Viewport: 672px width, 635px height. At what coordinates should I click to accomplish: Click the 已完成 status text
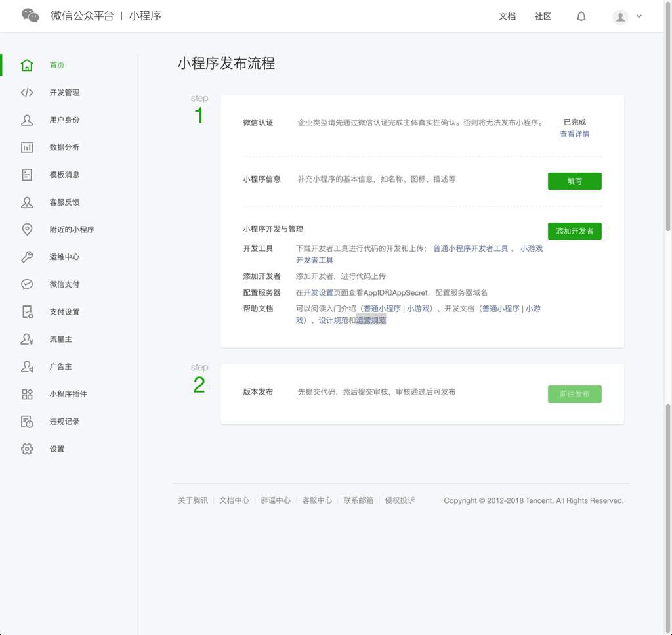(x=574, y=122)
